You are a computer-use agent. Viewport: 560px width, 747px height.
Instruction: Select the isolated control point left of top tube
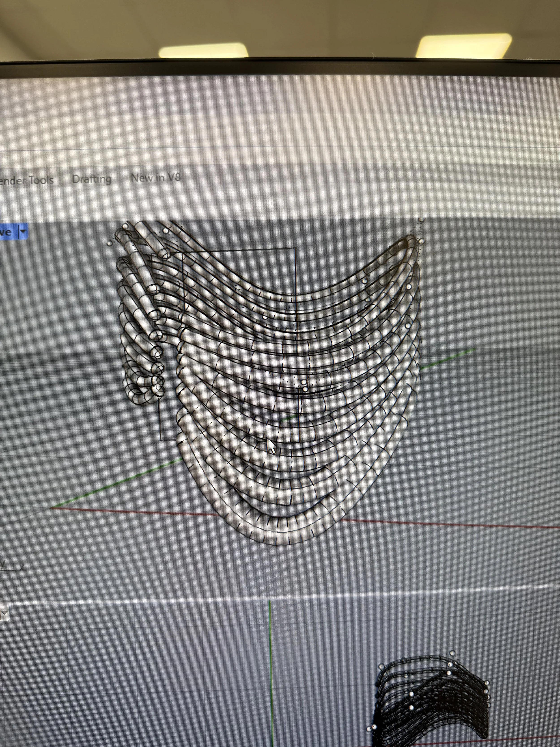(109, 243)
